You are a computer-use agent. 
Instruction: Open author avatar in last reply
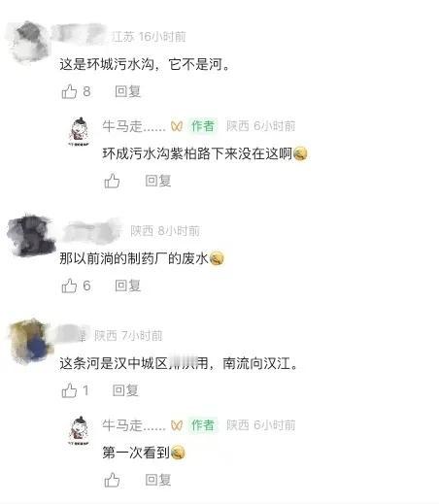click(x=79, y=430)
